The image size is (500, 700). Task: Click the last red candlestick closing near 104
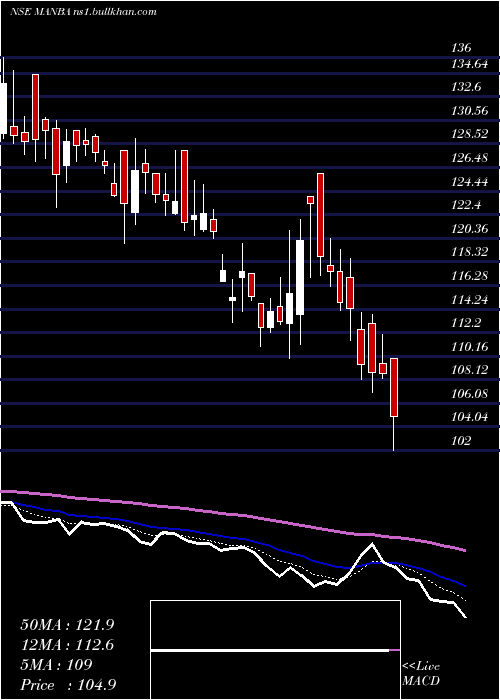(394, 388)
